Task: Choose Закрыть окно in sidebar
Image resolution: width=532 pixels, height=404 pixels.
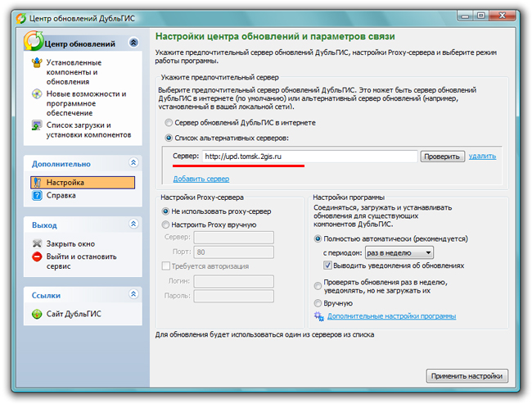Action: click(x=70, y=244)
